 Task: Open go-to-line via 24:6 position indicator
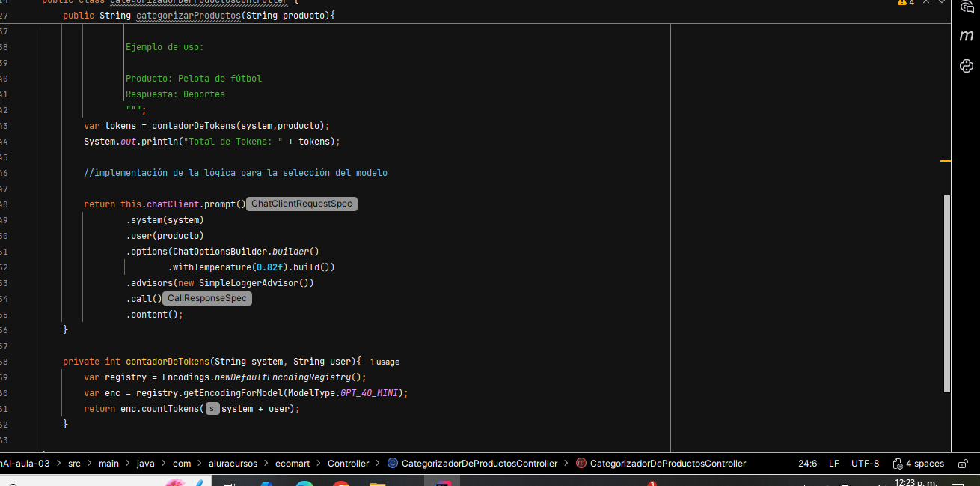coord(807,464)
